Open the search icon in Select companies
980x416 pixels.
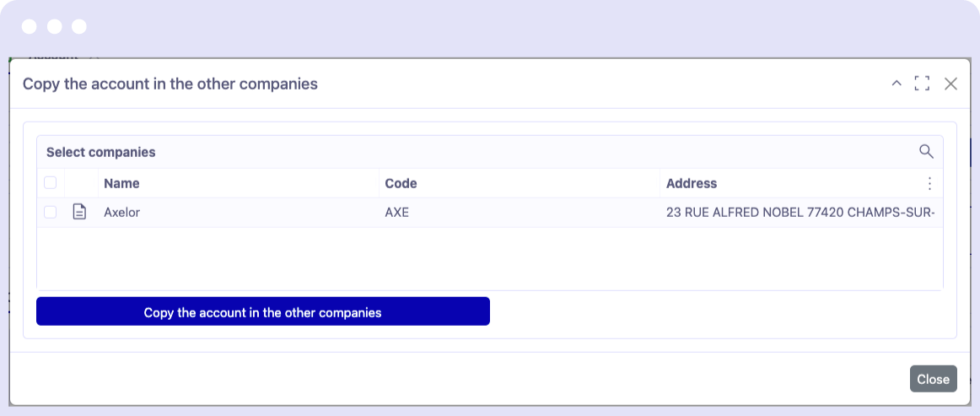click(926, 152)
